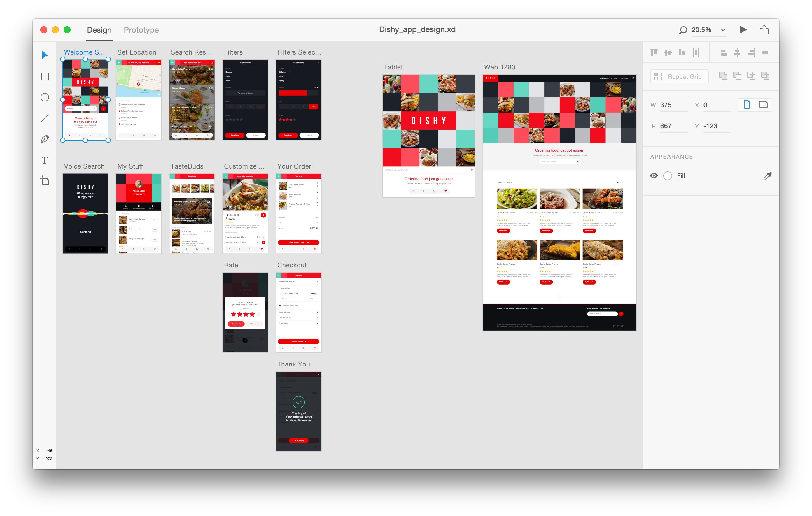Viewport: 812px width, 516px height.
Task: Select the Line tool in toolbar
Action: pyautogui.click(x=45, y=118)
